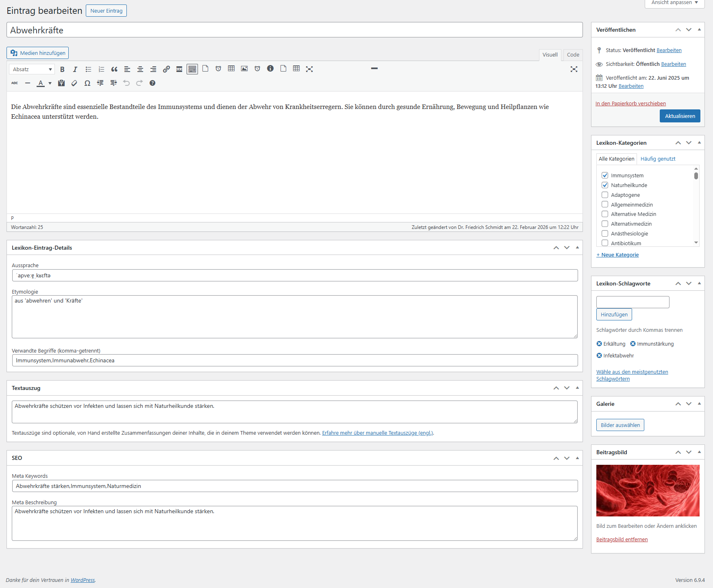The image size is (713, 588).
Task: Click the featured blood cells image
Action: (648, 490)
